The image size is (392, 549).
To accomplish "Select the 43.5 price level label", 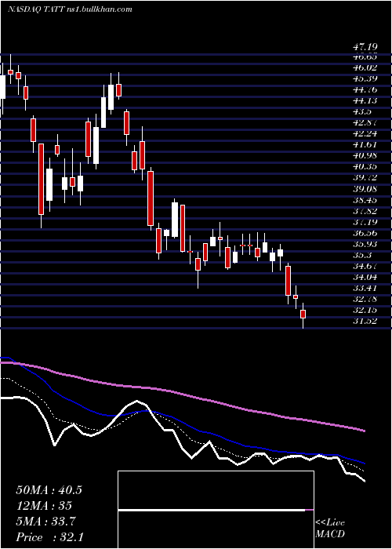I will coord(361,112).
